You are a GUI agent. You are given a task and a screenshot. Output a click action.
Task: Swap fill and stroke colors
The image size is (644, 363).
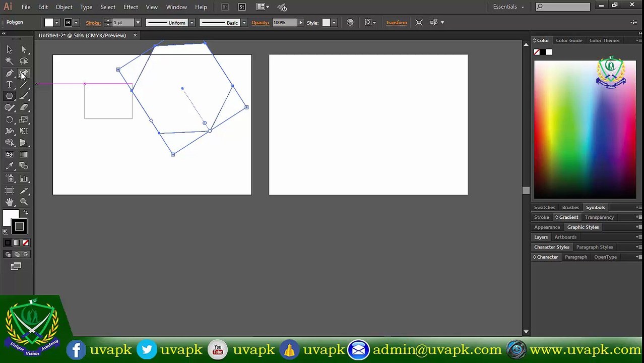coord(25,213)
